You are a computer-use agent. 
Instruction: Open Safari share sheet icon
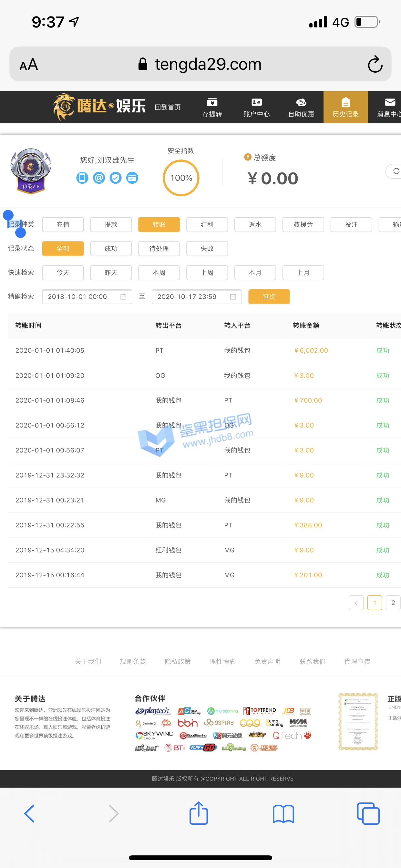coord(199,813)
